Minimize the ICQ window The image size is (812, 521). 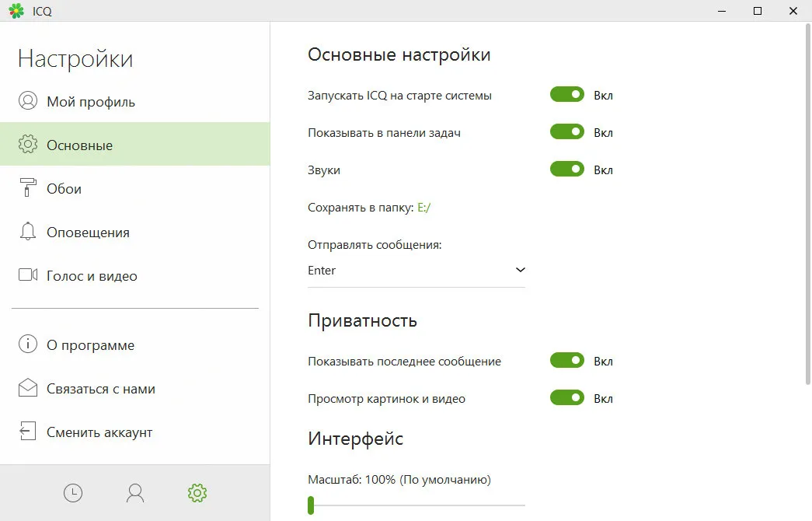(722, 11)
